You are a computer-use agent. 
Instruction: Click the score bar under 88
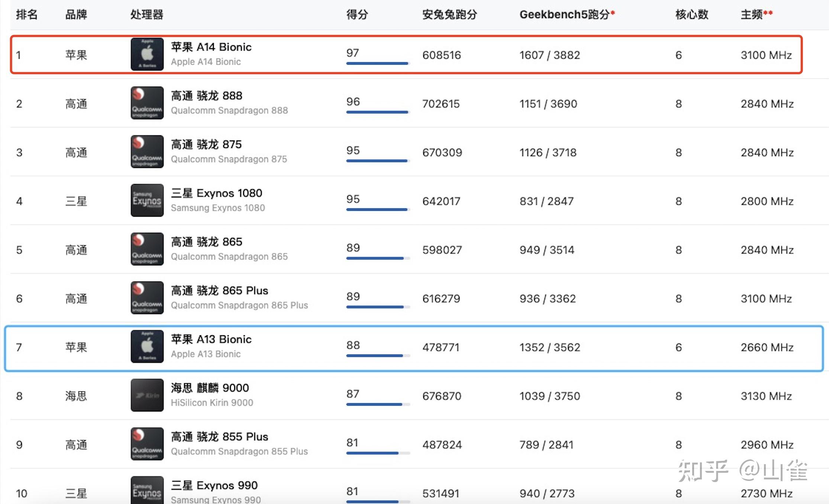pos(378,356)
